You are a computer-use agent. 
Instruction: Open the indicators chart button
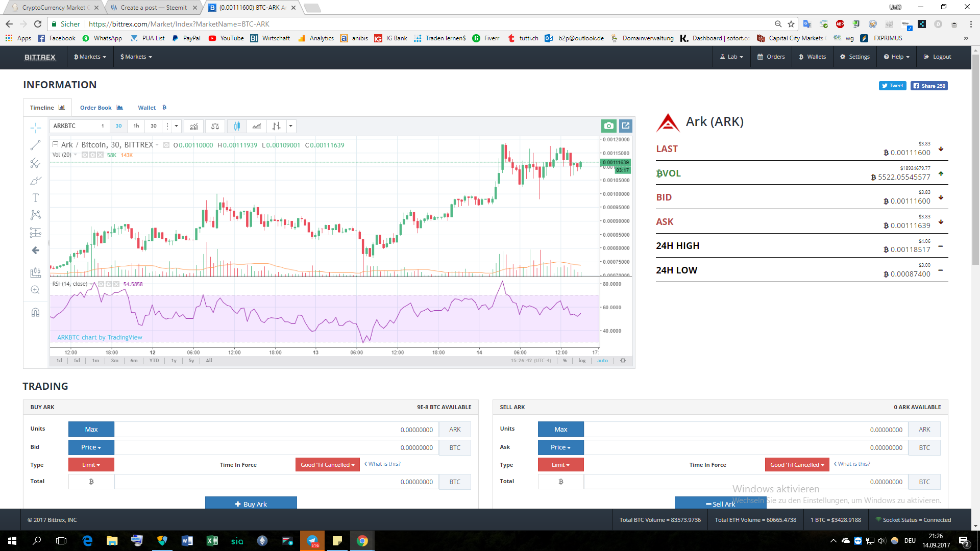(194, 126)
